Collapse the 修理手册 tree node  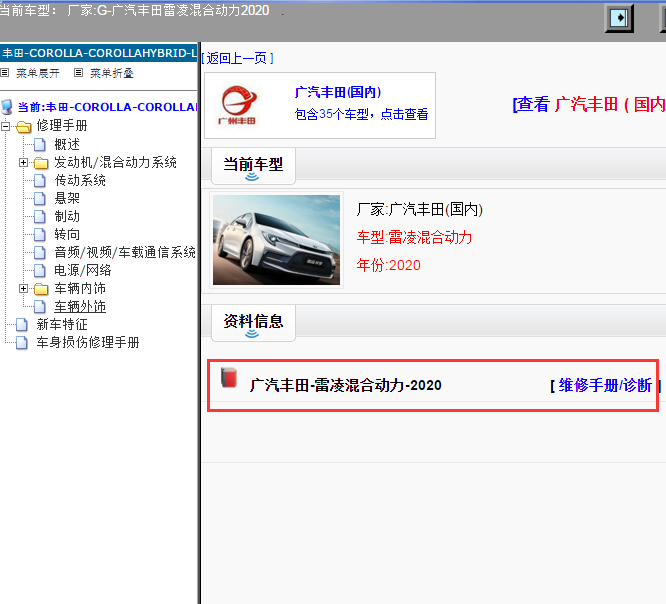[6, 126]
